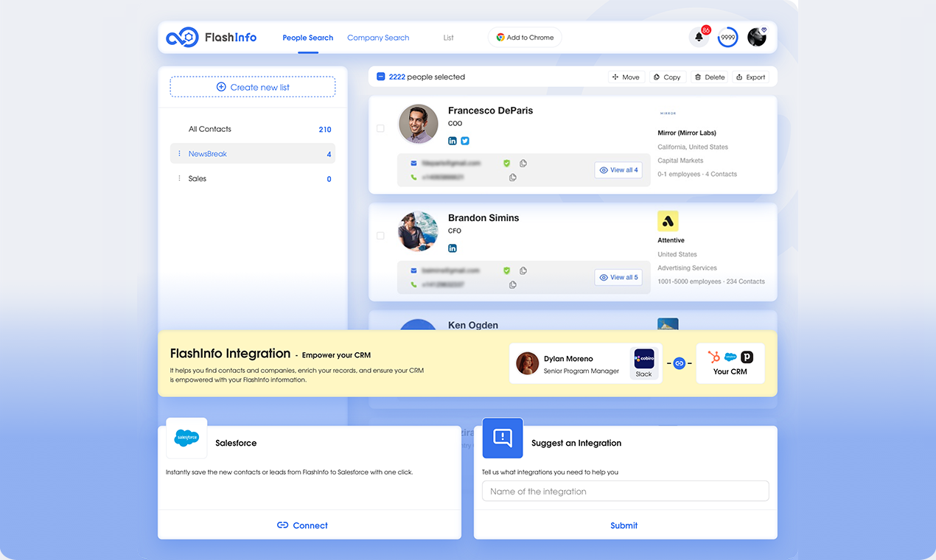This screenshot has height=560, width=936.
Task: Toggle the select-all people checkbox
Action: [x=381, y=77]
